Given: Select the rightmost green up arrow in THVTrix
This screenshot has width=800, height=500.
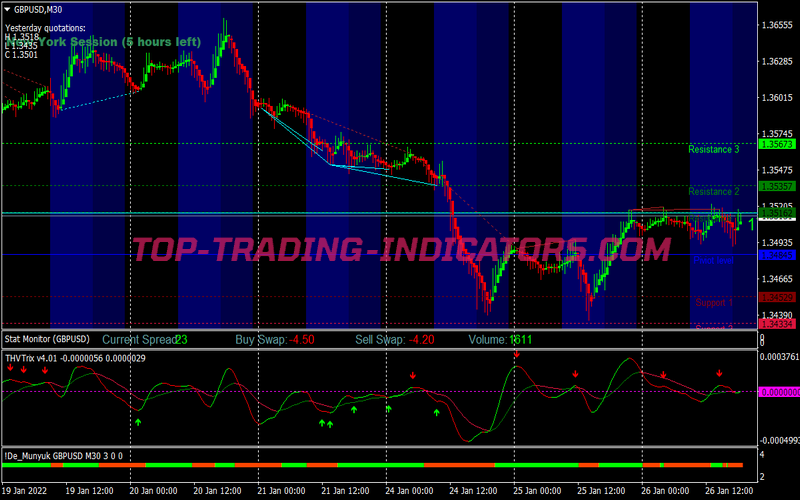Looking at the screenshot, I should pos(436,412).
